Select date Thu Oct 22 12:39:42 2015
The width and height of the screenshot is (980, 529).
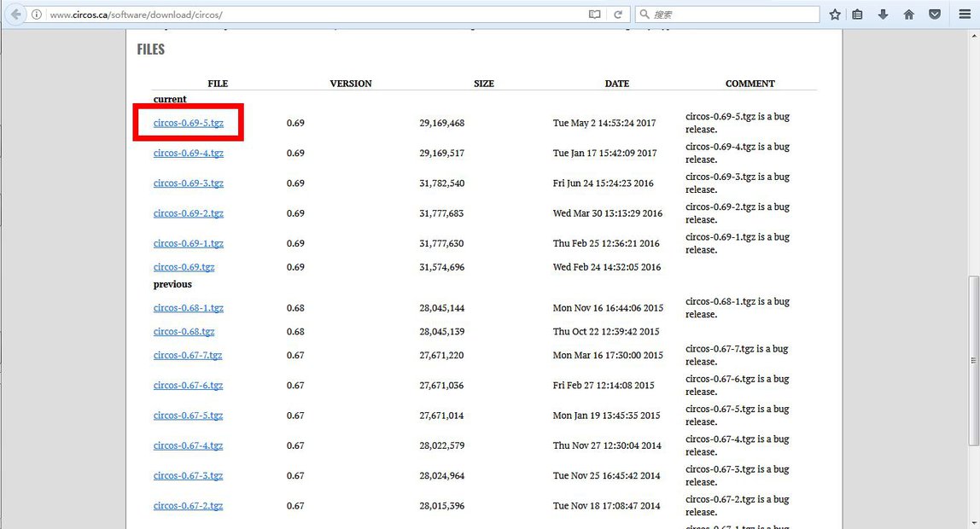tap(606, 332)
